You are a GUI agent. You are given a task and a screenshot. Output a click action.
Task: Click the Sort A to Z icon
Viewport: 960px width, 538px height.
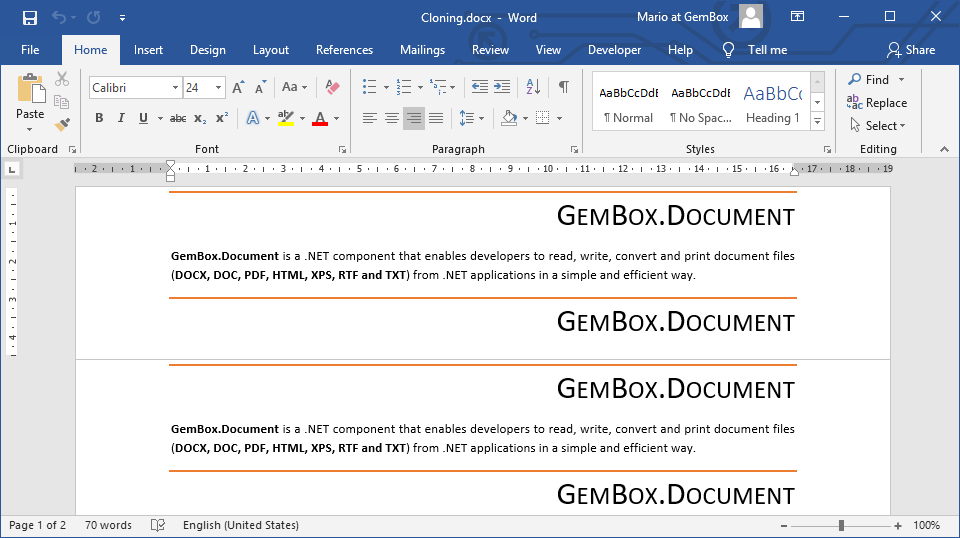tap(533, 88)
